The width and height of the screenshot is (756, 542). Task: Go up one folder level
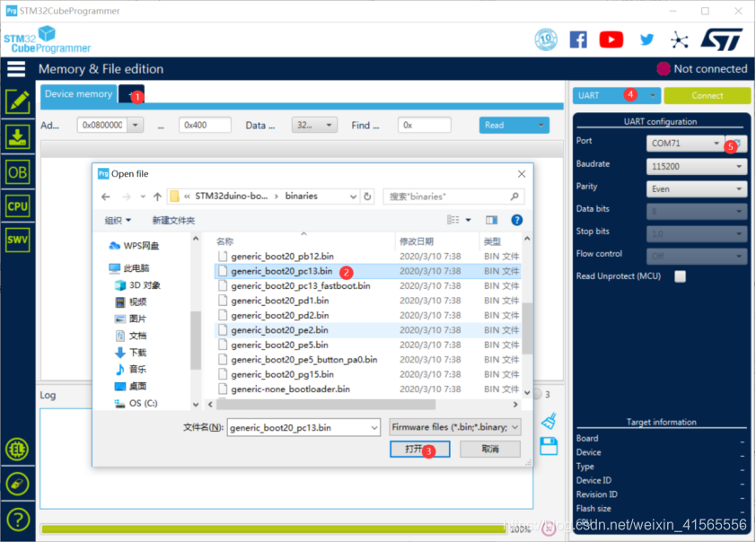click(x=157, y=197)
